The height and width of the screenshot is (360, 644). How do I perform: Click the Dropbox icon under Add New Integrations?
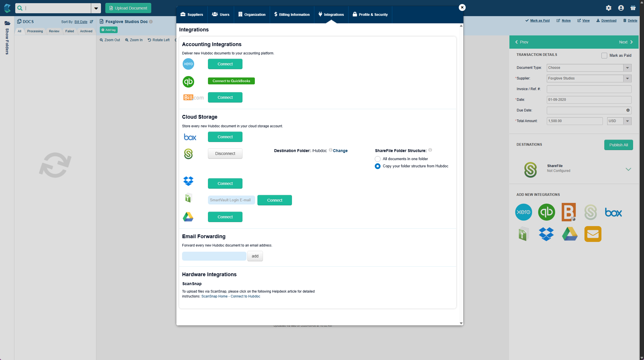pyautogui.click(x=546, y=234)
